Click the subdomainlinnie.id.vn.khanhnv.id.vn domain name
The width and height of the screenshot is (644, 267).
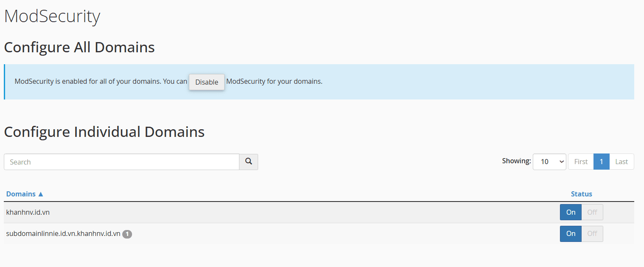point(63,234)
